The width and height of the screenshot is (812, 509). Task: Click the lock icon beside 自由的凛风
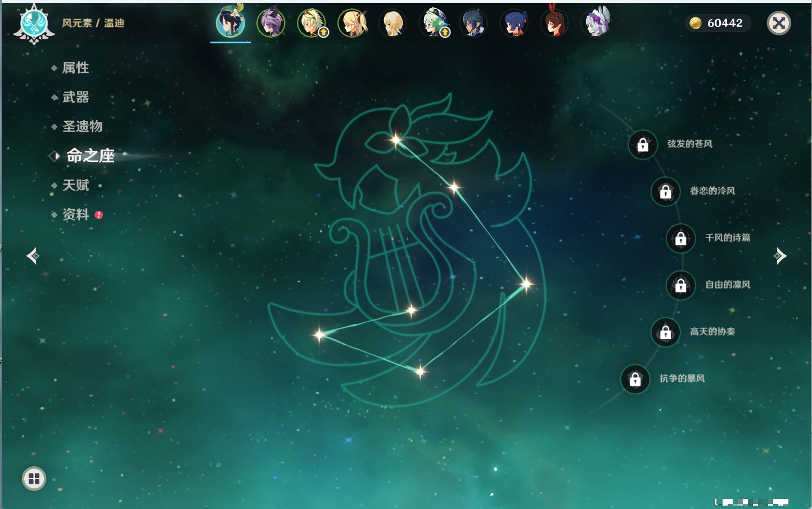pos(680,286)
